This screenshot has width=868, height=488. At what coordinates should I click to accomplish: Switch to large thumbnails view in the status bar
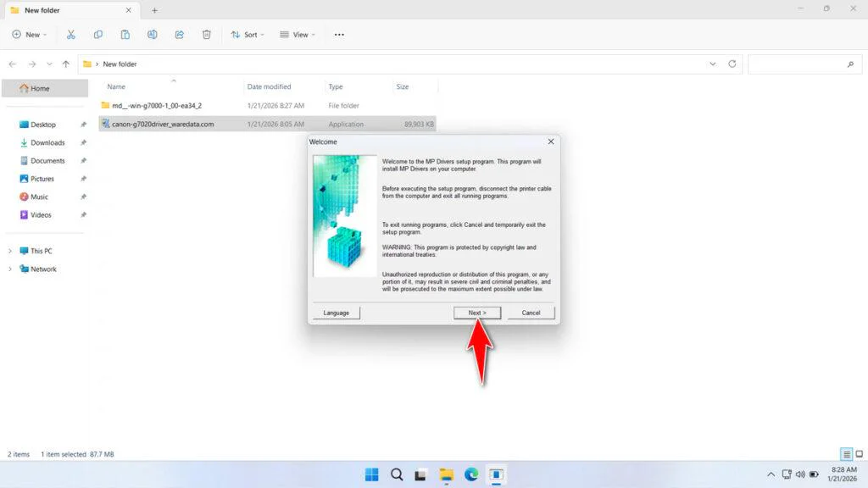pos(858,454)
